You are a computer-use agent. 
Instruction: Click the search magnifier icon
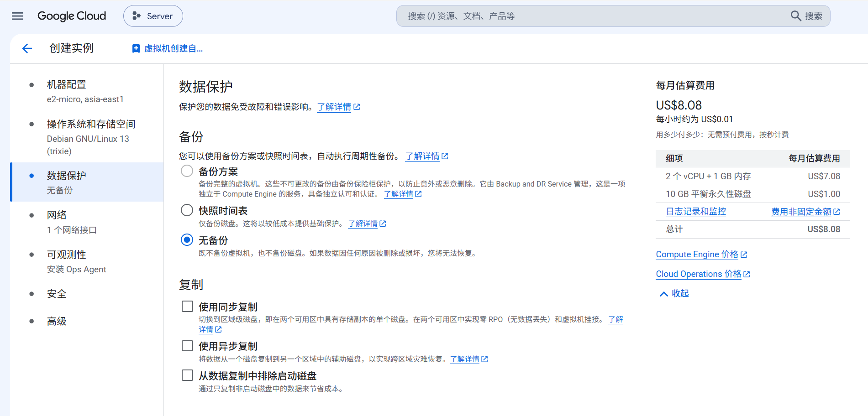click(x=796, y=16)
